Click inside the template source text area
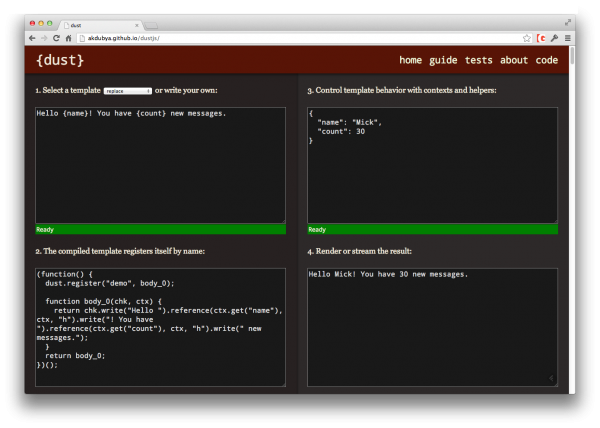Screen dimensions: 600x428 (x=160, y=165)
